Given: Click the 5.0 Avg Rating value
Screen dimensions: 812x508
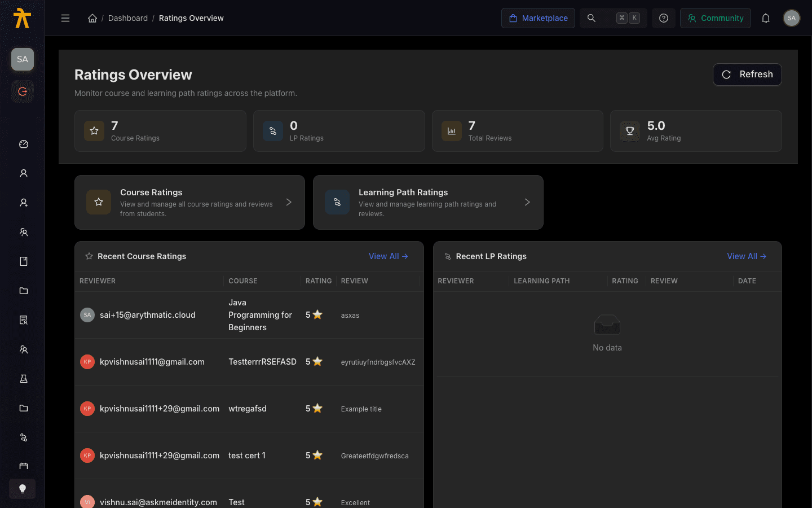Looking at the screenshot, I should pyautogui.click(x=656, y=126).
